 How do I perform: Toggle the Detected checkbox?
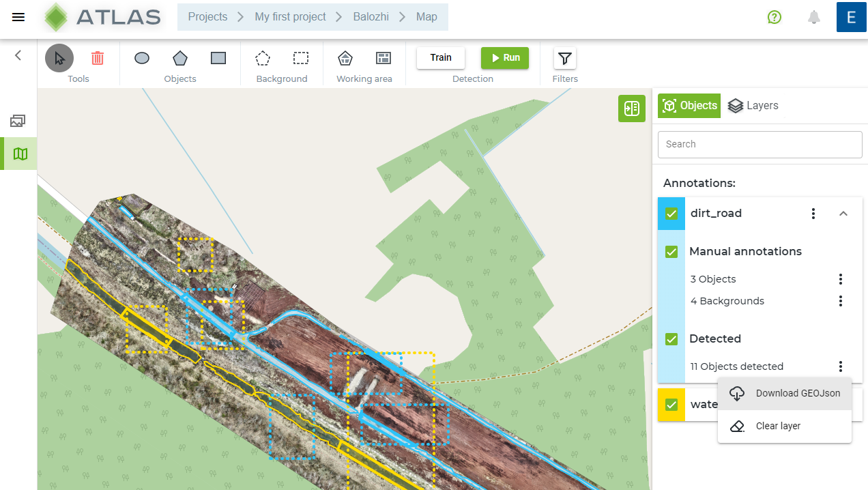671,339
